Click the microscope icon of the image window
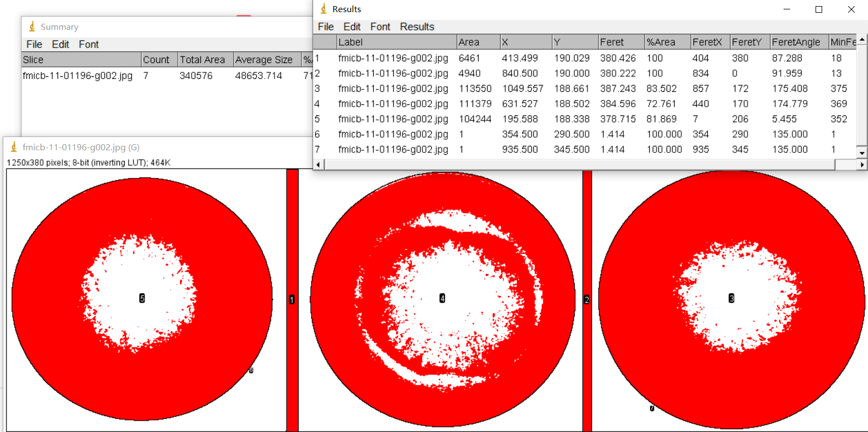This screenshot has height=432, width=868. (x=14, y=147)
